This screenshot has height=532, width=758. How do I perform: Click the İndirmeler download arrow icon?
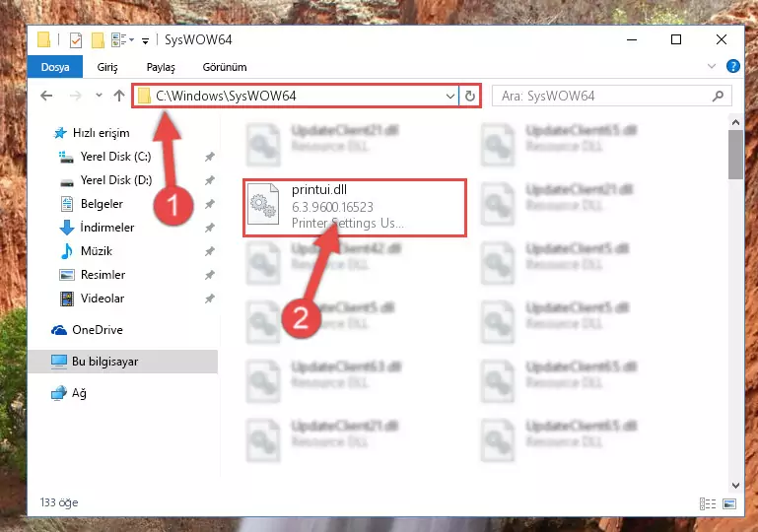[x=67, y=228]
